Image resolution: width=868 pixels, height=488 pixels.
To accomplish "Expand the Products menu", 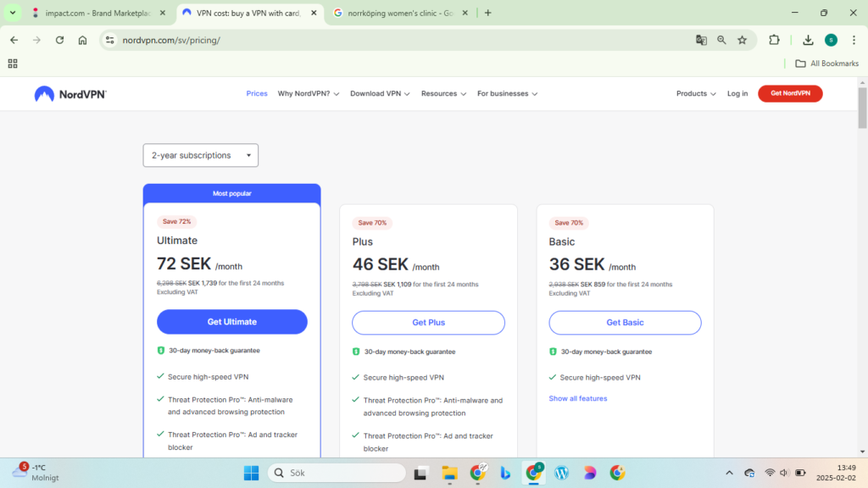I will 696,93.
